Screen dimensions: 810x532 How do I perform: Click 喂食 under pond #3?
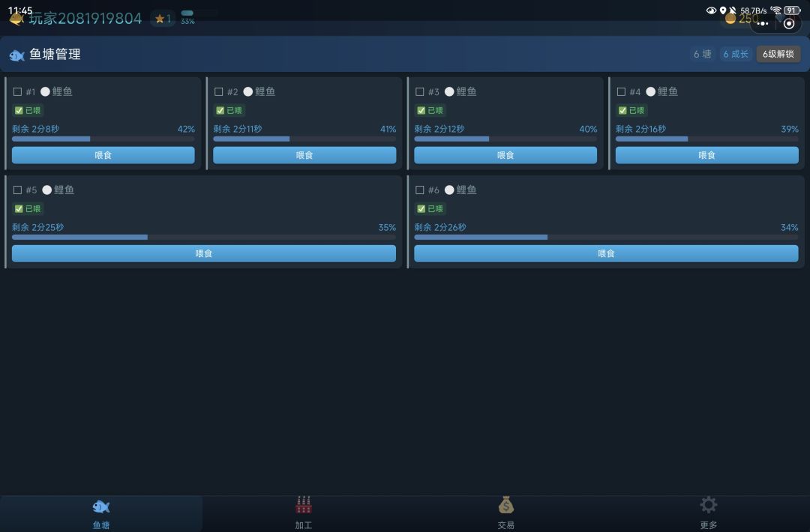[505, 155]
